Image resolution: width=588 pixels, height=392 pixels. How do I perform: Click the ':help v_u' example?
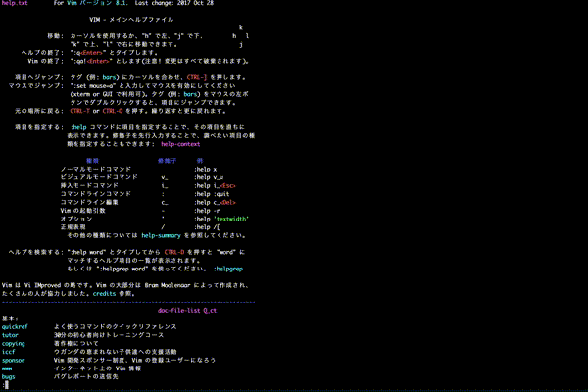209,177
